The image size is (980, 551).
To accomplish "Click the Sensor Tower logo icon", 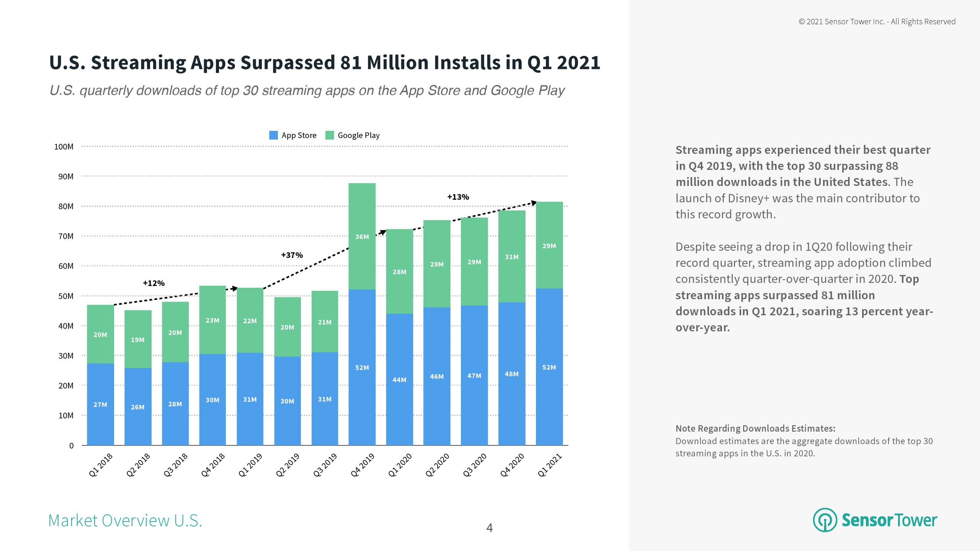I will click(825, 520).
